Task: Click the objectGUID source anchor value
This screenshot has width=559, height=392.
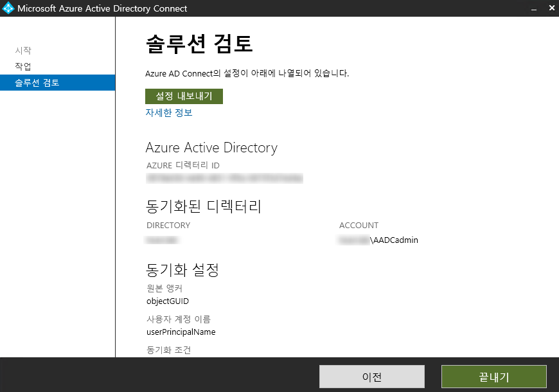Action: pos(168,301)
